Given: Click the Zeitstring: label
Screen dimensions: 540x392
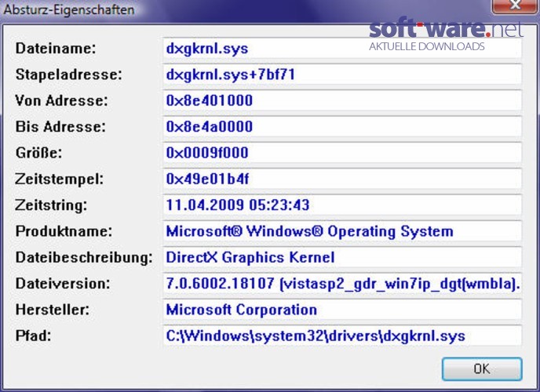Looking at the screenshot, I should click(51, 205).
